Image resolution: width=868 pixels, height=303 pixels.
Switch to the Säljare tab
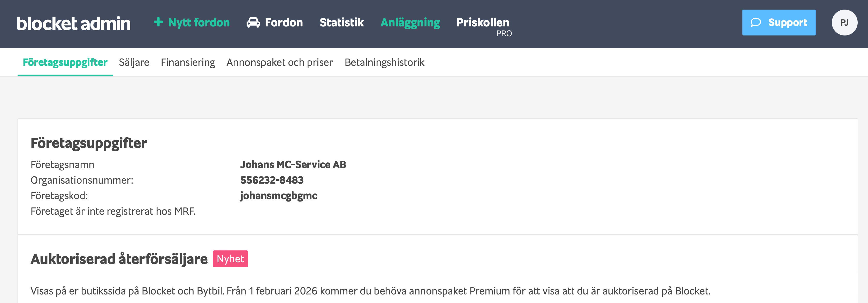[x=134, y=62]
